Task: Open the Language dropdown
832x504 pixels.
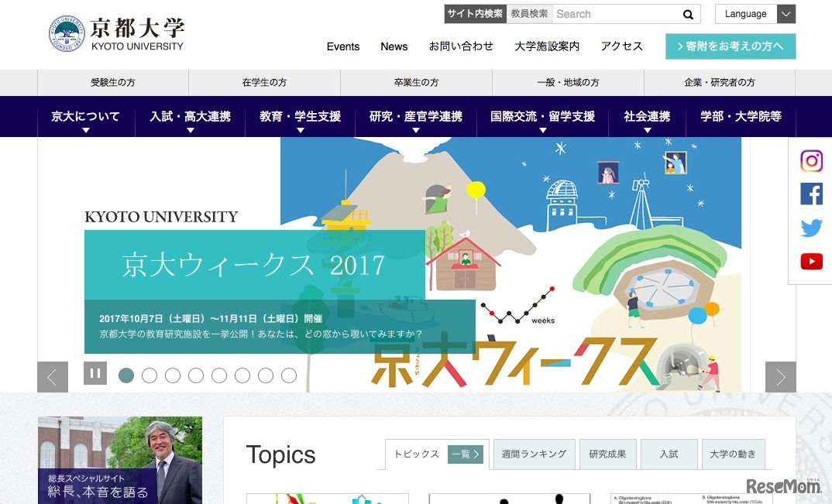Action: (x=755, y=14)
